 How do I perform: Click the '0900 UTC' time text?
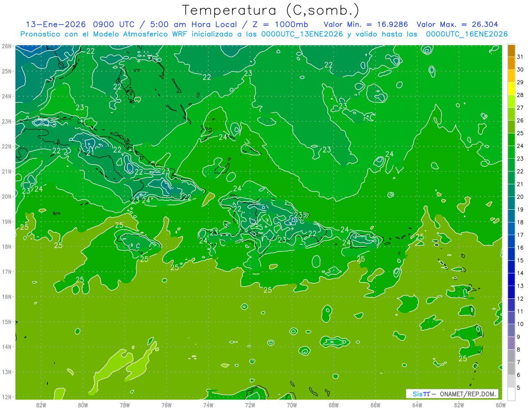point(114,24)
